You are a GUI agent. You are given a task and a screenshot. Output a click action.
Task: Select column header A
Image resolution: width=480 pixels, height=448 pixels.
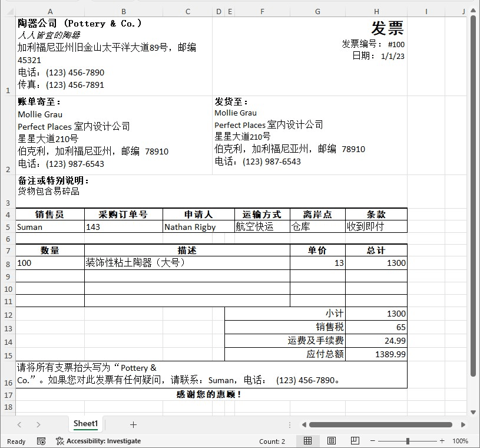coord(50,11)
